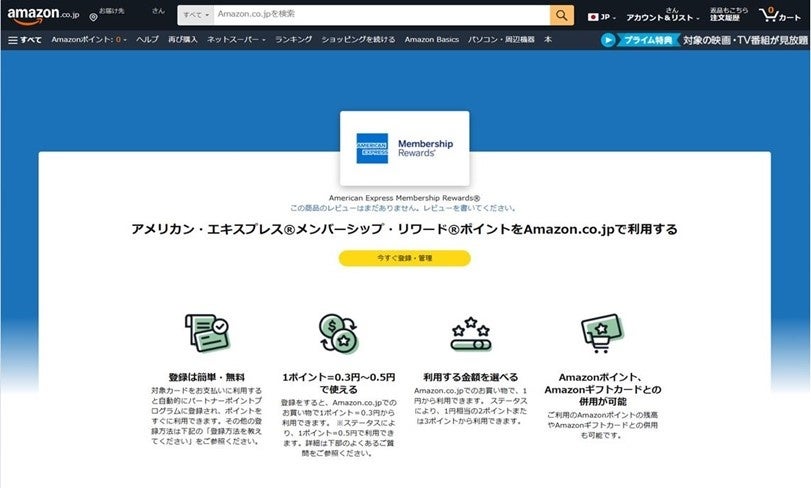The height and width of the screenshot is (488, 811).
Task: Select ショッピングを続ける nav item
Action: [x=358, y=40]
